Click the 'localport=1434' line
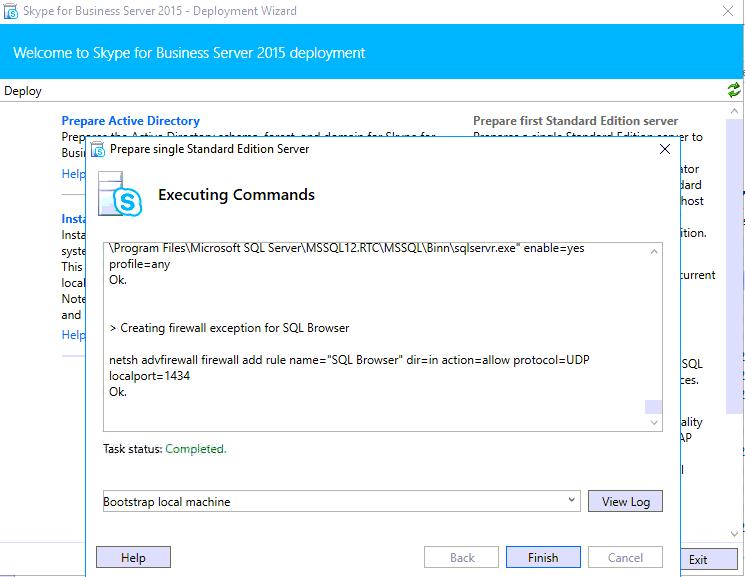745x577 pixels. tap(150, 376)
